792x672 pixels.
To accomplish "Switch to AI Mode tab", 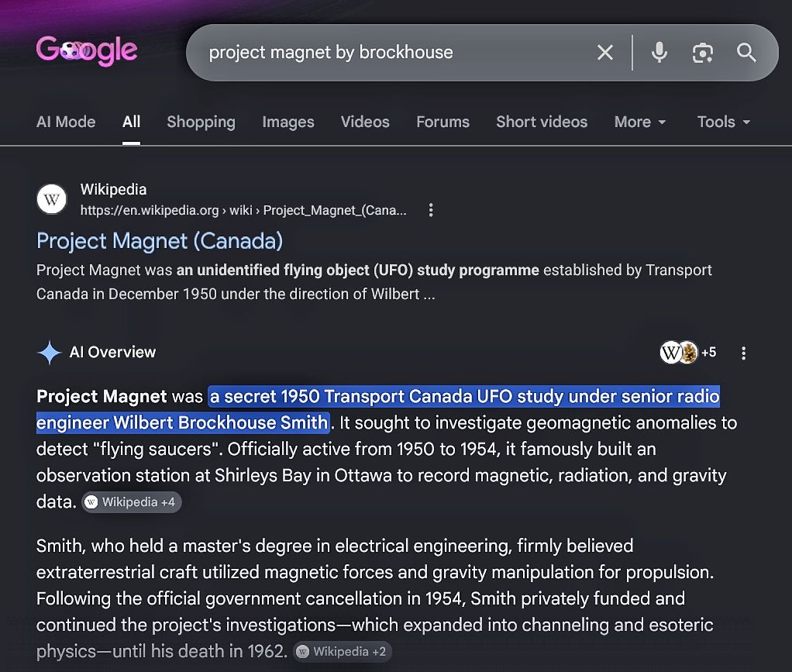I will 66,122.
